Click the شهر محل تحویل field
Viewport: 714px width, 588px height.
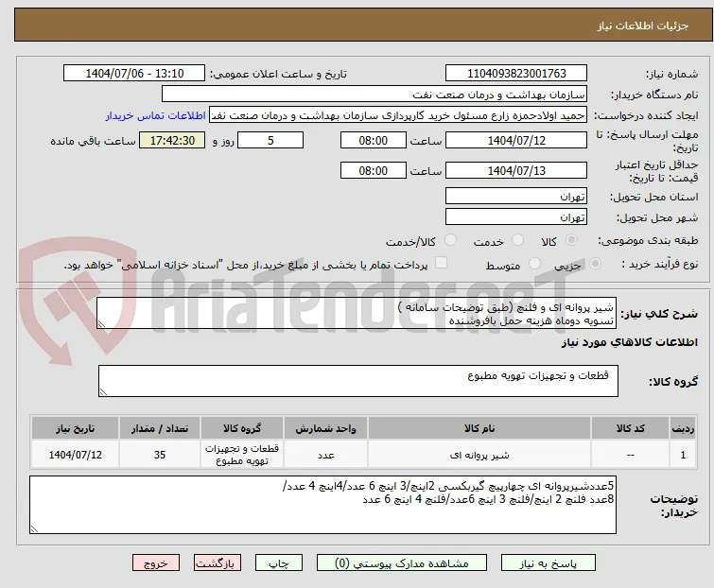pyautogui.click(x=516, y=217)
